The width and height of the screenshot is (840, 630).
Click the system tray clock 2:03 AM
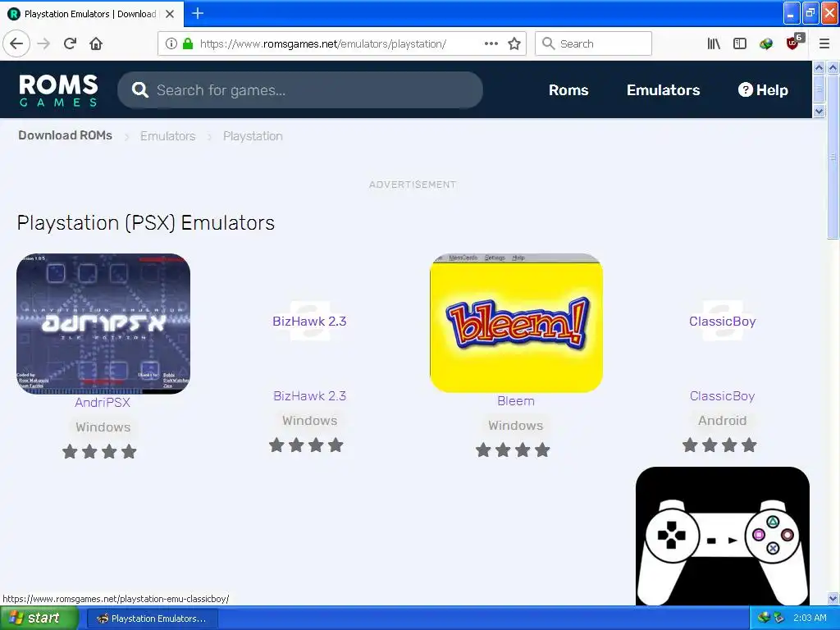pyautogui.click(x=810, y=618)
